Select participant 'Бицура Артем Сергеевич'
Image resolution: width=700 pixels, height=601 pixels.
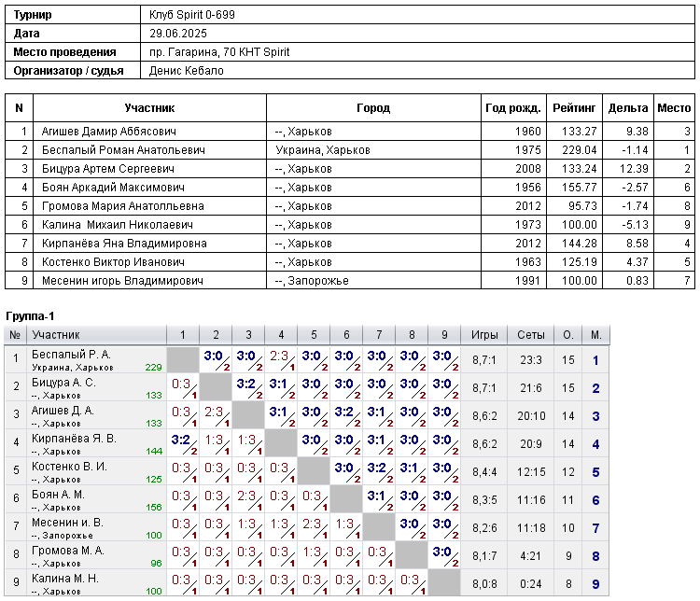point(108,169)
